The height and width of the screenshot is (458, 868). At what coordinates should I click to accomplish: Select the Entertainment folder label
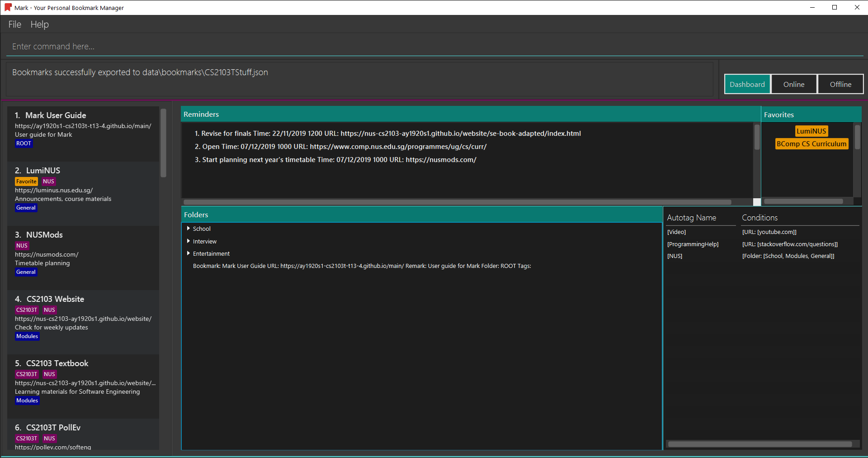[211, 254]
